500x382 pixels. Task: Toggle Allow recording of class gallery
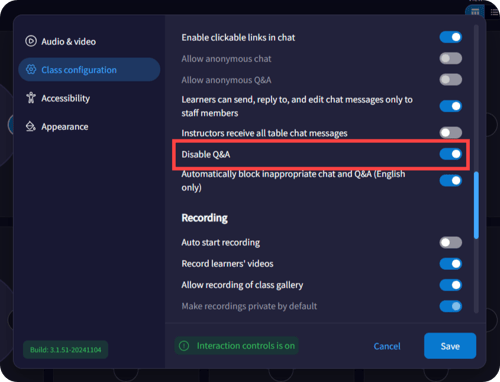[x=451, y=285]
